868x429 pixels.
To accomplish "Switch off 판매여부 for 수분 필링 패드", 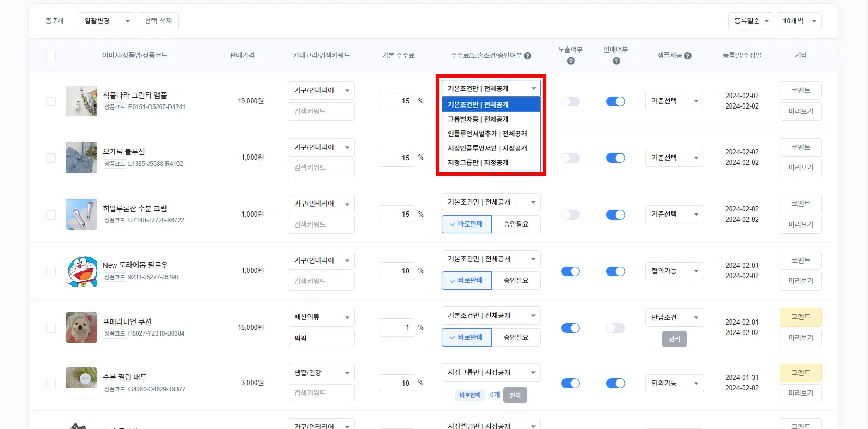I will coord(616,384).
